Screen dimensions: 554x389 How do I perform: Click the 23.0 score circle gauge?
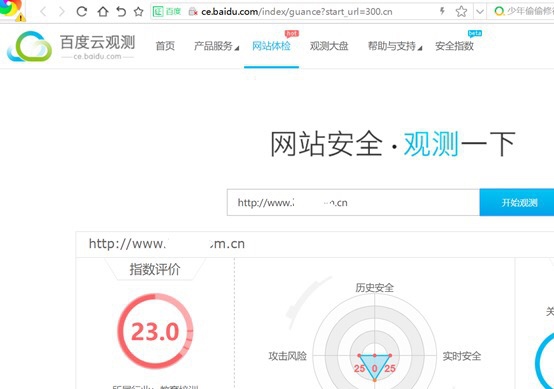click(x=155, y=331)
